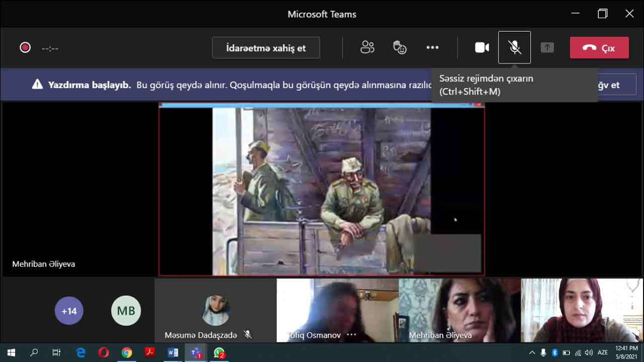Show the participants list

pyautogui.click(x=367, y=47)
